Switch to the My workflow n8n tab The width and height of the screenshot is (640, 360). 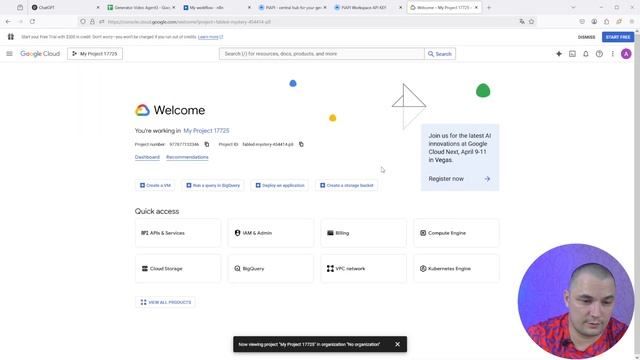pos(216,7)
